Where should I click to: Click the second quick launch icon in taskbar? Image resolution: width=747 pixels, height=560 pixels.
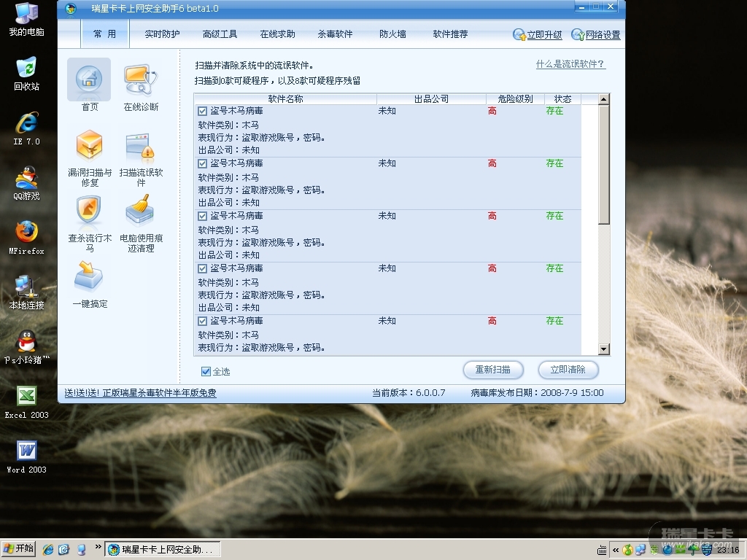coord(64,549)
